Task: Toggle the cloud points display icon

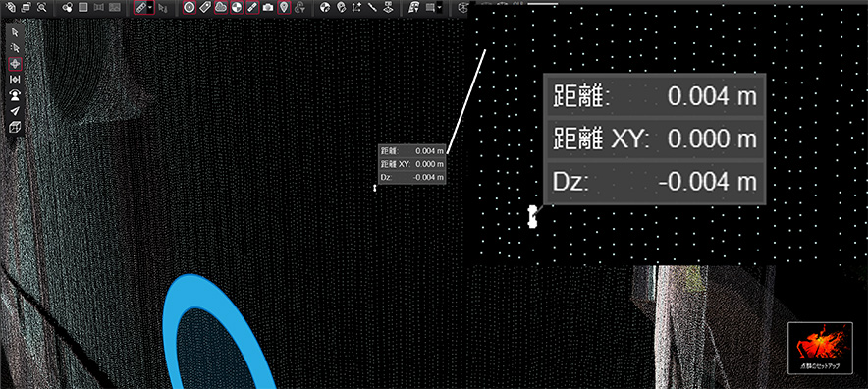Action: (221, 8)
